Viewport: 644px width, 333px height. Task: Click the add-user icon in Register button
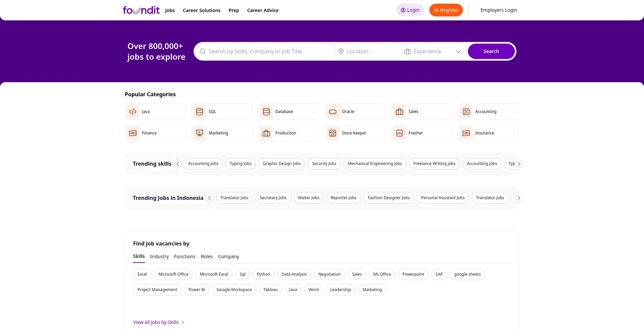coord(436,10)
